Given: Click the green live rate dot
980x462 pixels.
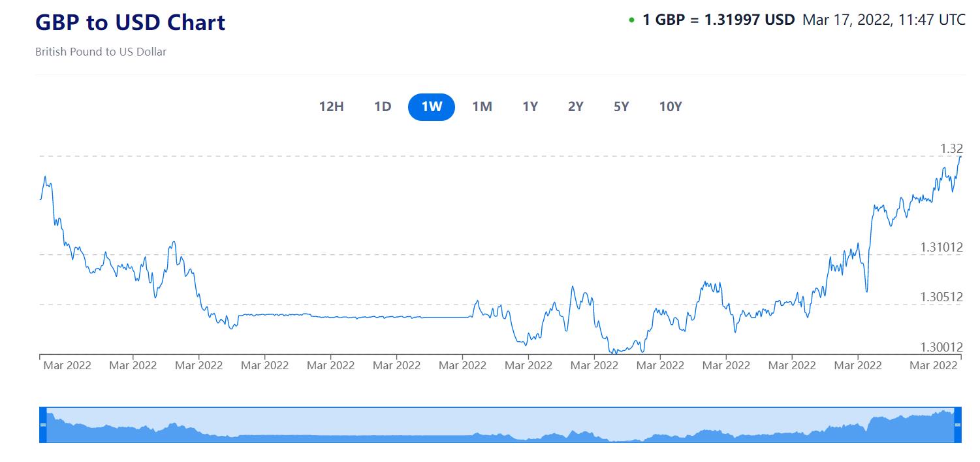Looking at the screenshot, I should tap(631, 20).
